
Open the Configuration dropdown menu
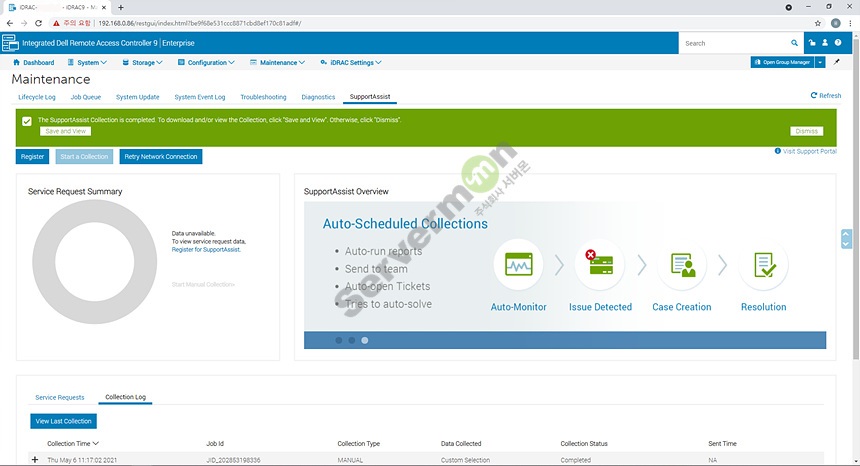tap(206, 62)
